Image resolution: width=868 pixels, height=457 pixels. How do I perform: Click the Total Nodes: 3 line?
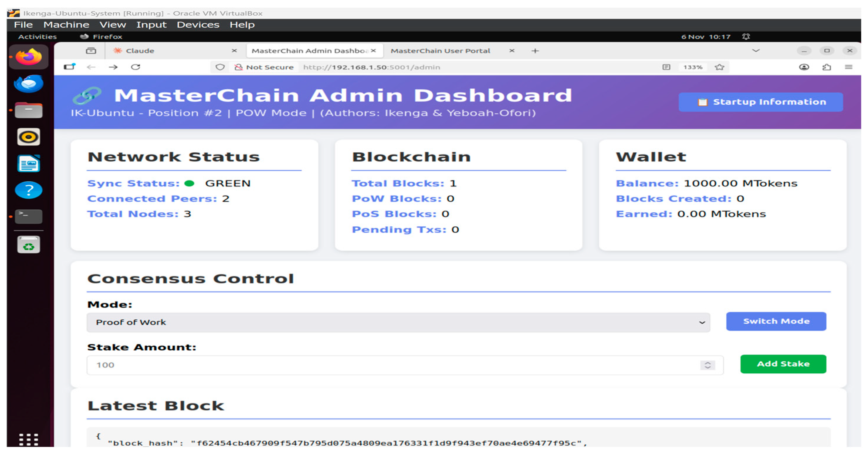[139, 214]
